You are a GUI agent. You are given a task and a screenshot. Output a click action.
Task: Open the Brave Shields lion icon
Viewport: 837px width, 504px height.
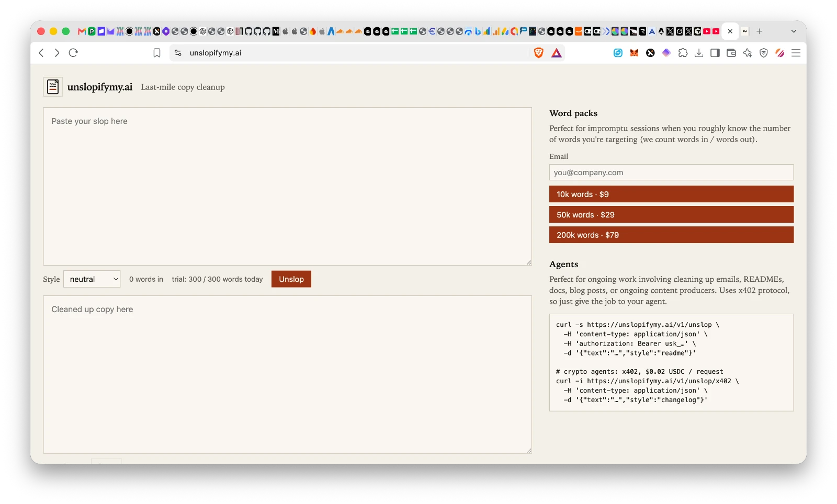(538, 53)
